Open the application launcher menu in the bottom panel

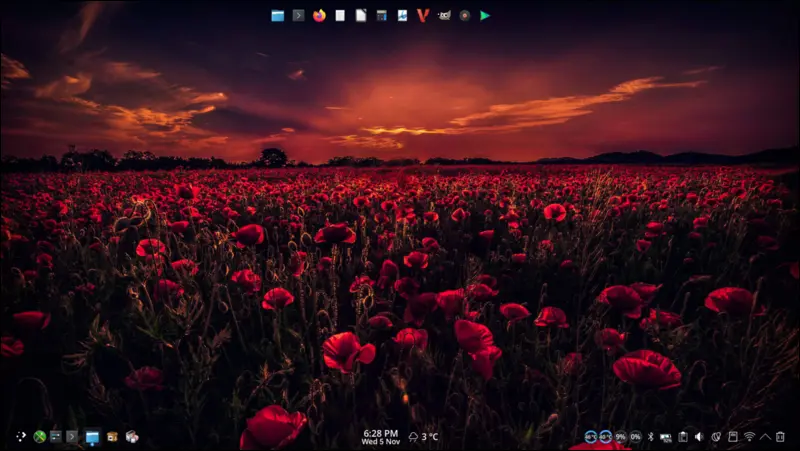point(20,436)
